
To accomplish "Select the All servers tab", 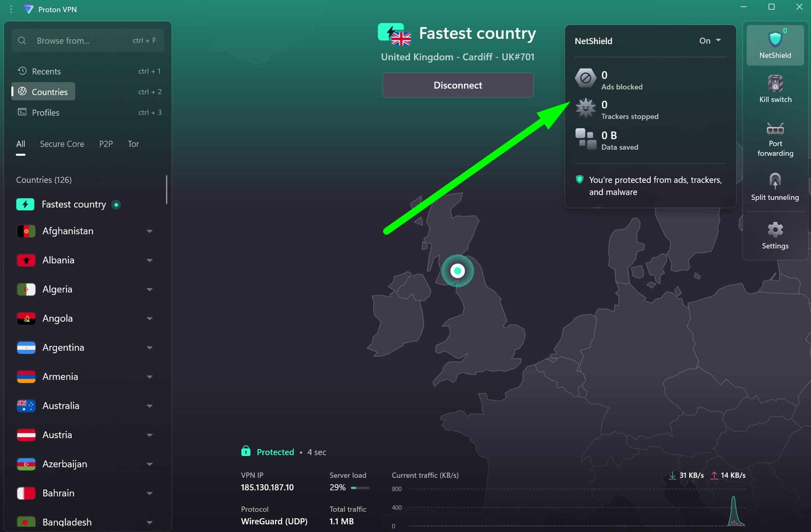I will coord(21,144).
